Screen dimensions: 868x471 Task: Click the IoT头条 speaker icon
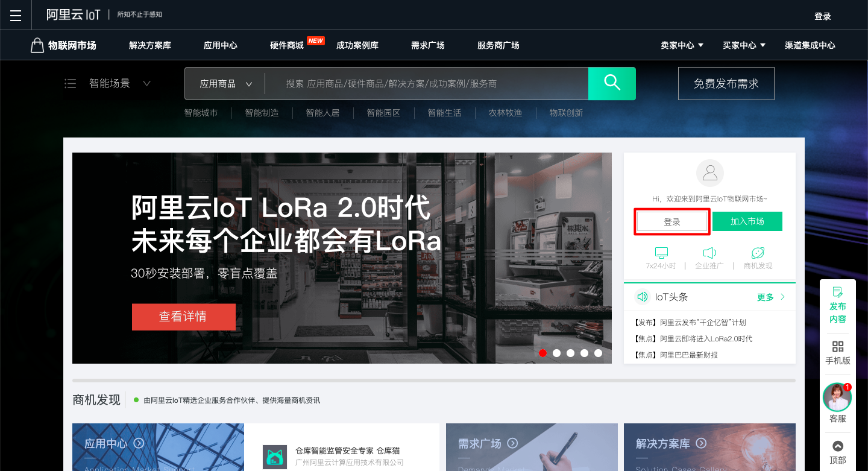(x=643, y=297)
